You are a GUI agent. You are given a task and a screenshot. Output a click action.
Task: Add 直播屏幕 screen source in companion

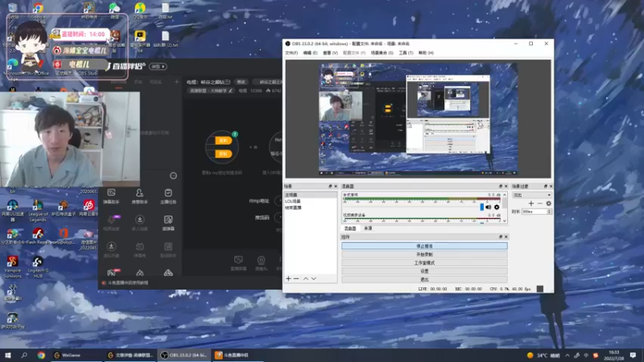238,263
